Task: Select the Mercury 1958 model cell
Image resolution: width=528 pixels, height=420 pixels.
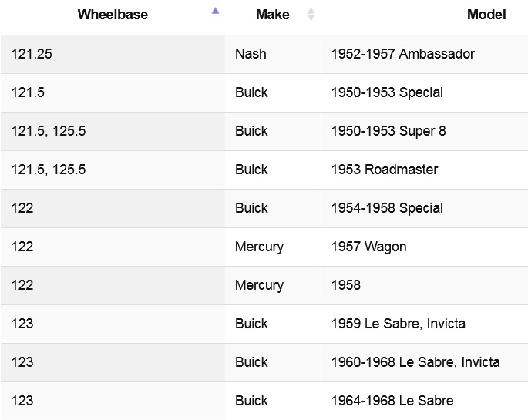Action: coord(345,285)
